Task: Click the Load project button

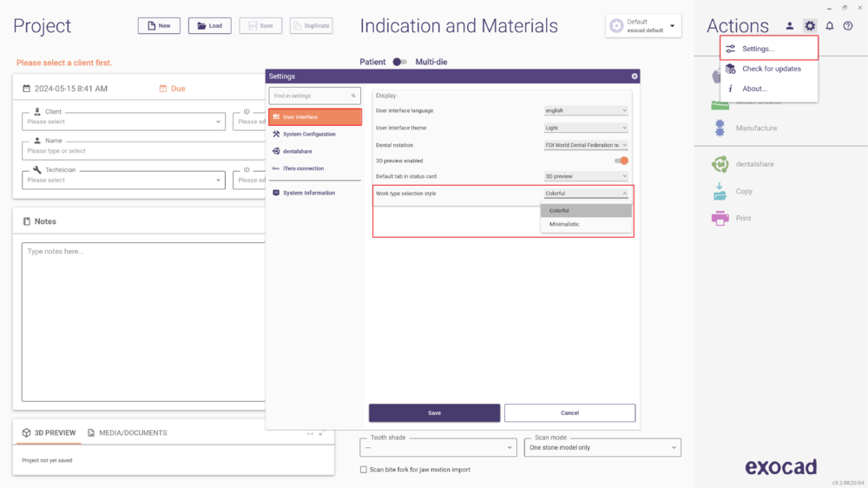Action: pyautogui.click(x=210, y=25)
